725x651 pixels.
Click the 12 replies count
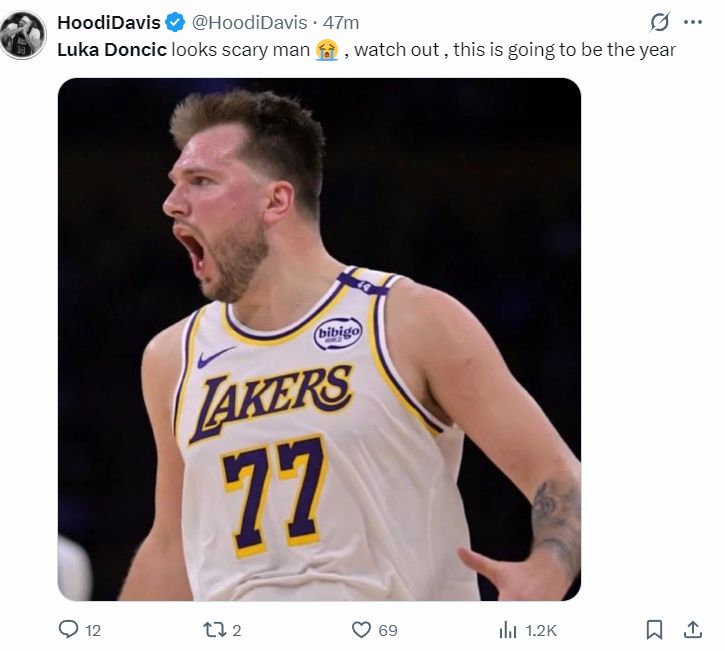(93, 631)
